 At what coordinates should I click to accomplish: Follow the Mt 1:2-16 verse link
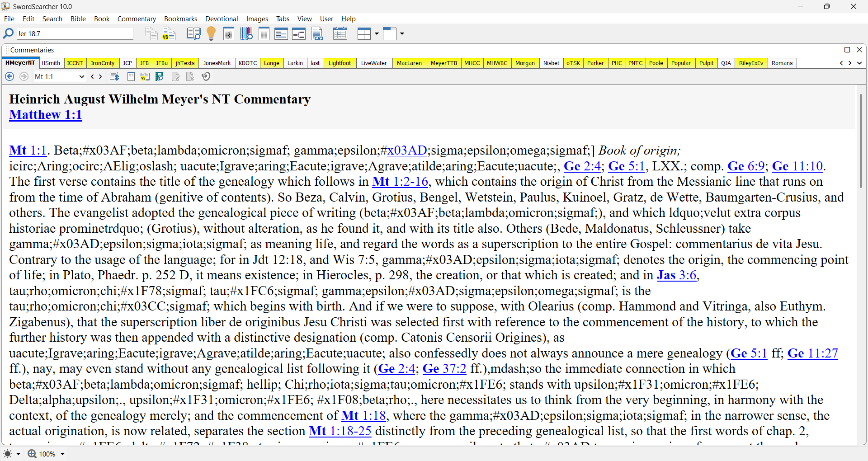(x=400, y=182)
